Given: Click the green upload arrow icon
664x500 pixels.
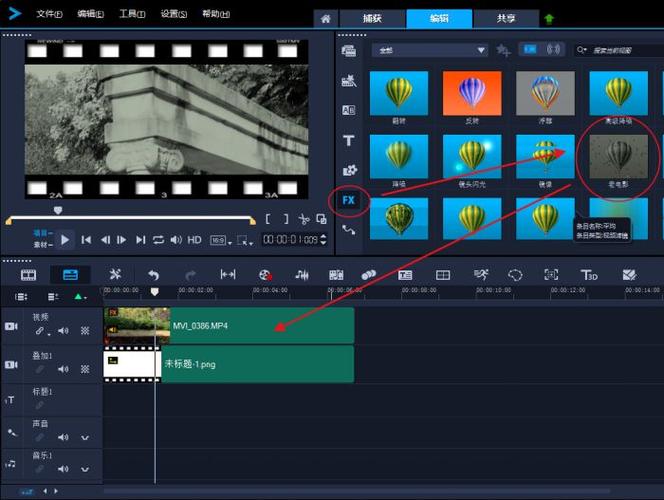Looking at the screenshot, I should 549,19.
